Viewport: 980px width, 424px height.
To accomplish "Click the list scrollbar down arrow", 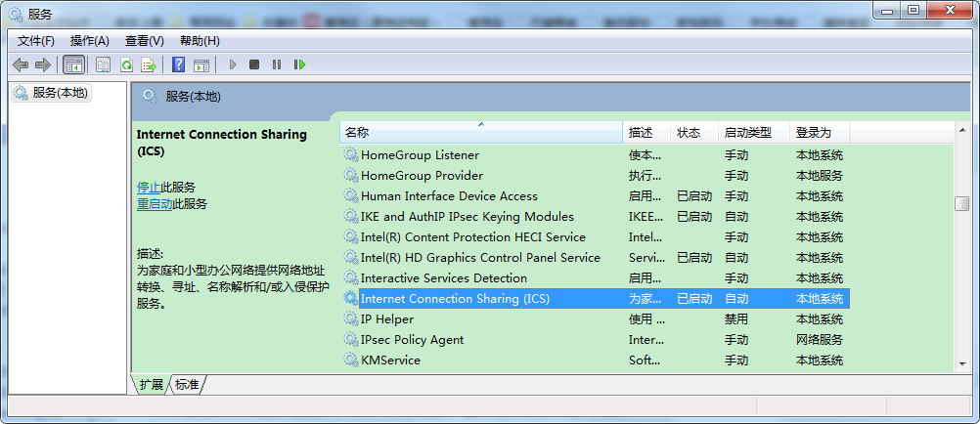I will [961, 363].
